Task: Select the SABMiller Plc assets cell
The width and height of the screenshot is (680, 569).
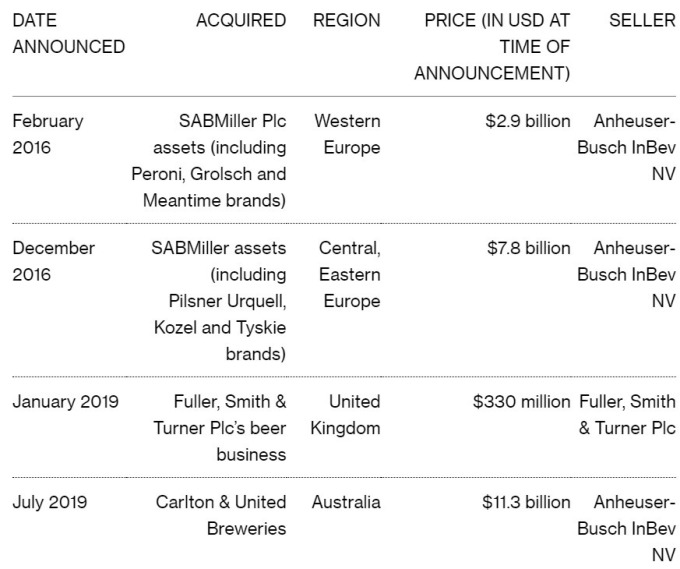Action: (209, 160)
